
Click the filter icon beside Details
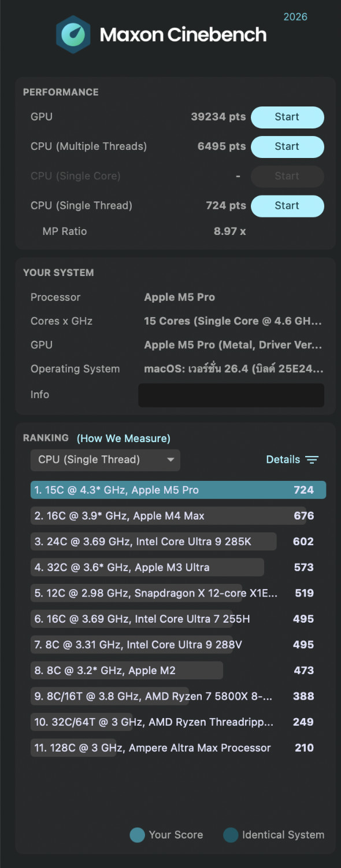coord(312,459)
